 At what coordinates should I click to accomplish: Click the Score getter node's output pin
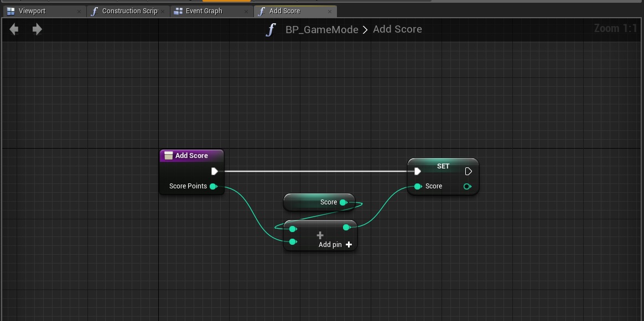[343, 202]
